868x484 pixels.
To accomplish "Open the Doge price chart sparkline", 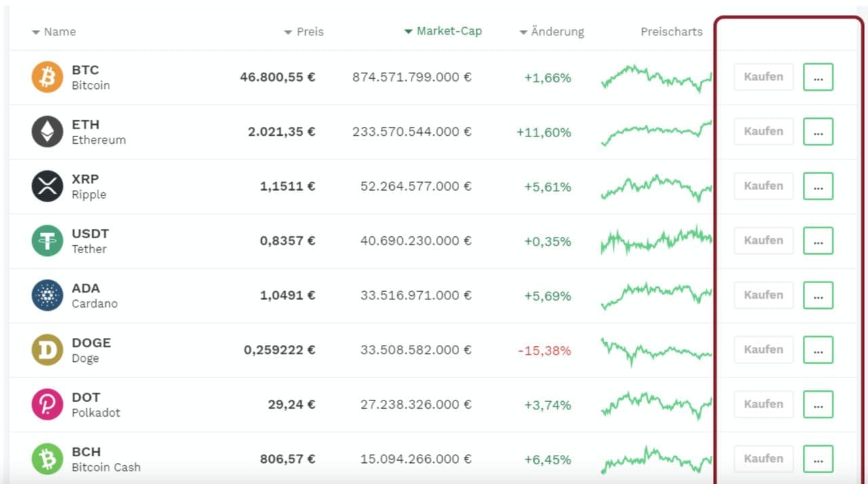I will click(x=656, y=350).
